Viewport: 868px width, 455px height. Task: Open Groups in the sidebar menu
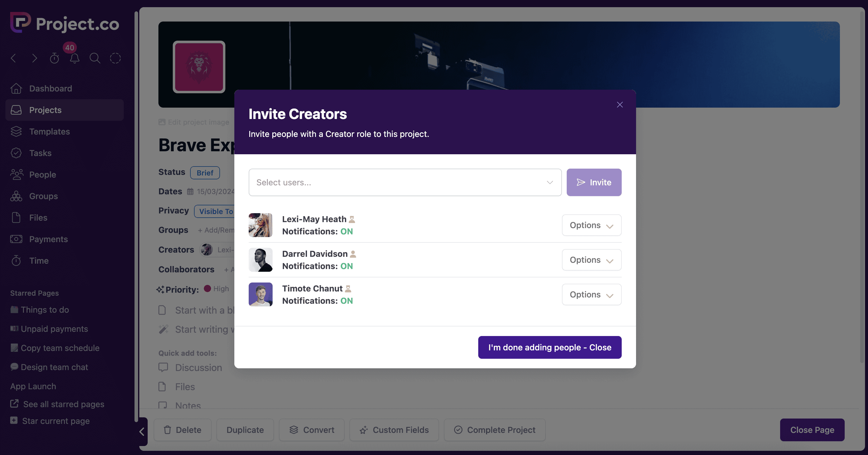click(43, 196)
